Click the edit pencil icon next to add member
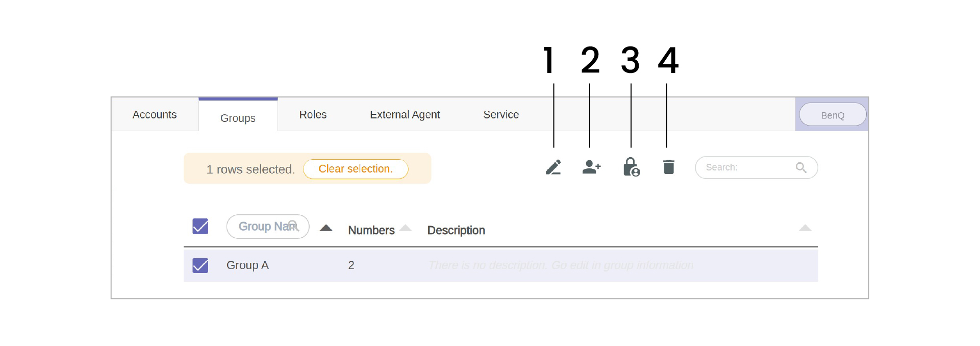Image resolution: width=980 pixels, height=346 pixels. click(554, 167)
